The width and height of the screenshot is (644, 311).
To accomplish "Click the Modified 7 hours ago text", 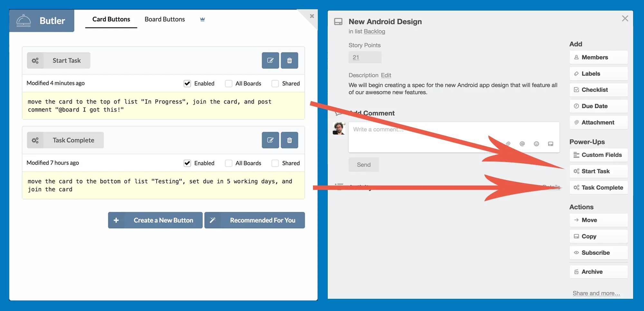I will coord(53,163).
